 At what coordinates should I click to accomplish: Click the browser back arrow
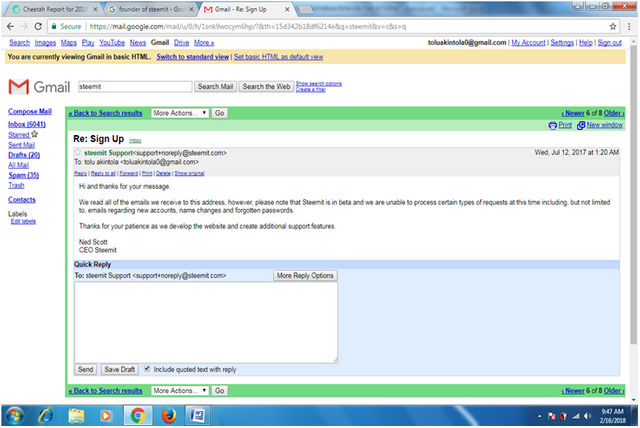point(11,27)
